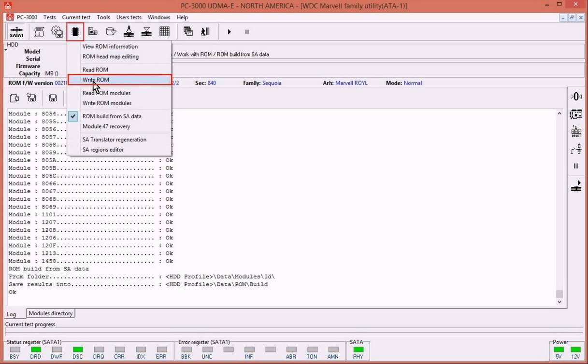The height and width of the screenshot is (364, 588).
Task: Click the play arrow in top toolbar
Action: click(x=229, y=32)
